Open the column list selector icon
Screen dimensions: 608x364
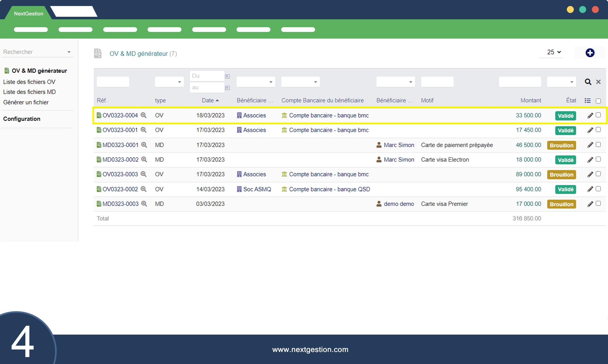point(587,101)
